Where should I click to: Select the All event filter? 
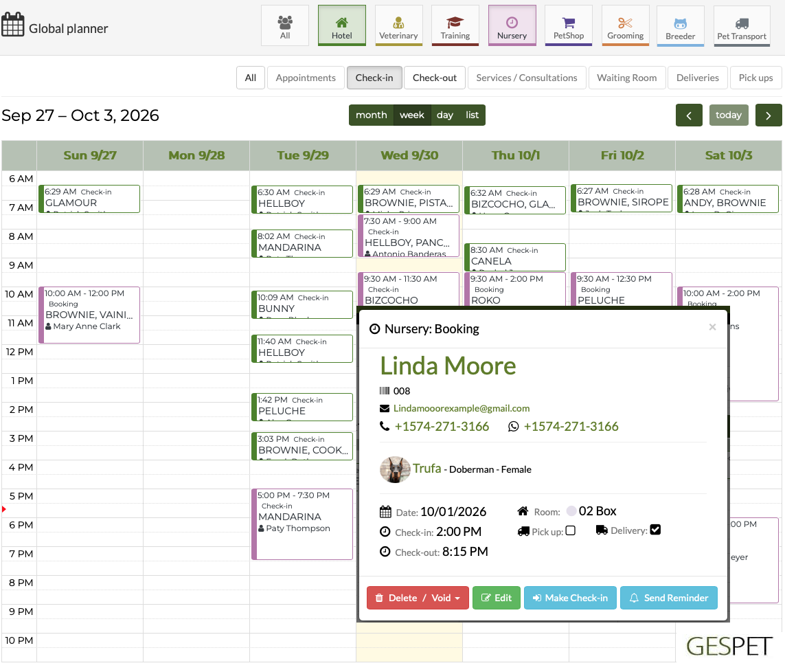tap(250, 78)
